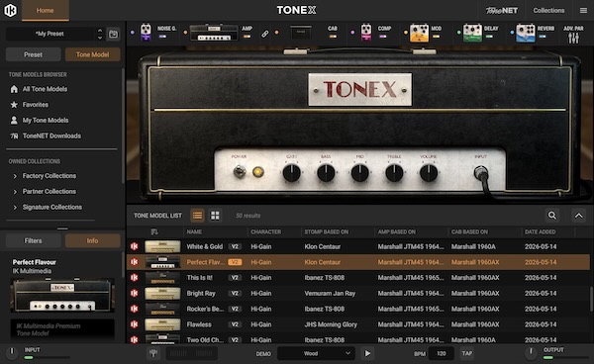Select the Modulation pedal icon
The image size is (594, 364).
coord(420,33)
